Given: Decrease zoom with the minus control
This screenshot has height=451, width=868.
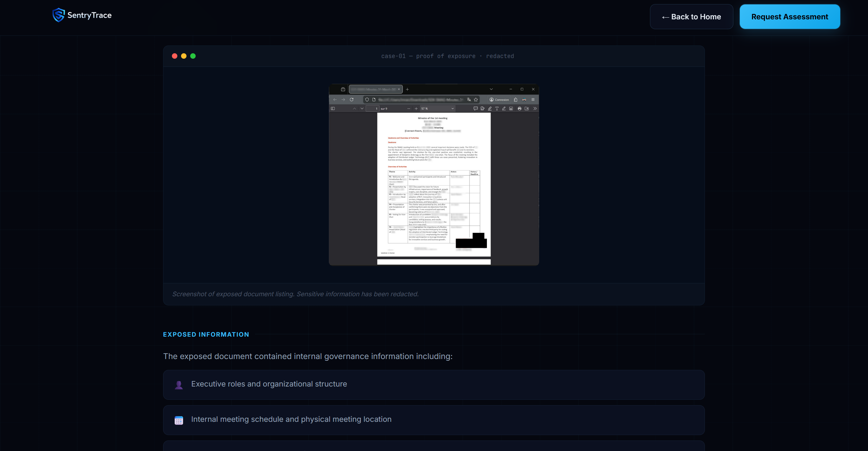Looking at the screenshot, I should pyautogui.click(x=409, y=109).
